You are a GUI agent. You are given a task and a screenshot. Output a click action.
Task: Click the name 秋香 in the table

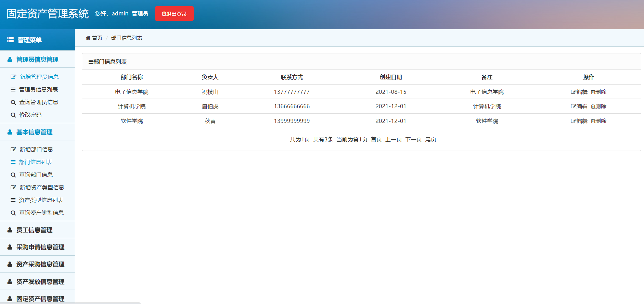pyautogui.click(x=210, y=121)
